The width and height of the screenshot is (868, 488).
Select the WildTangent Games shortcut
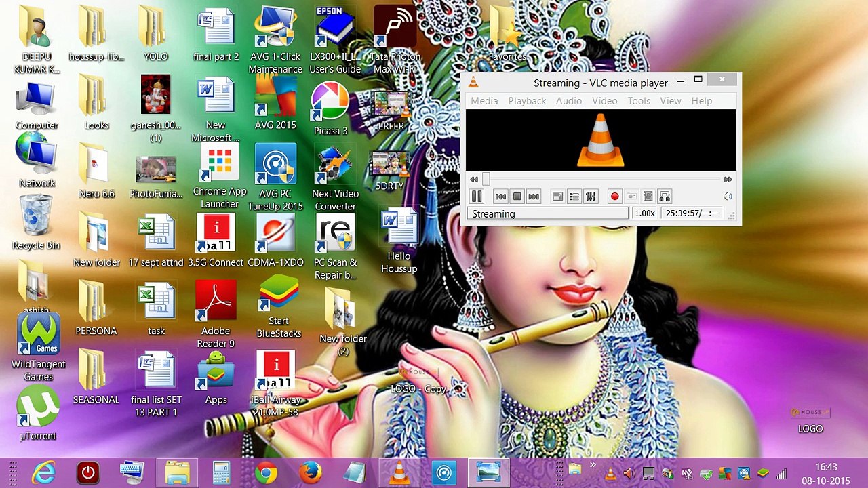point(39,348)
